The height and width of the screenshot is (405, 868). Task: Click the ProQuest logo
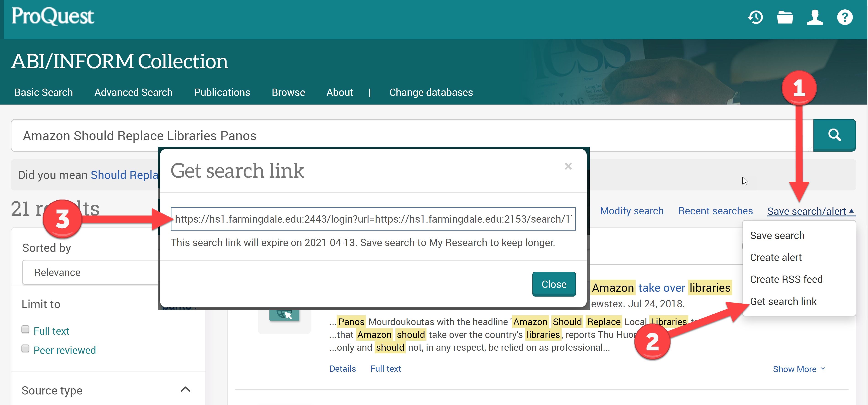pyautogui.click(x=53, y=16)
